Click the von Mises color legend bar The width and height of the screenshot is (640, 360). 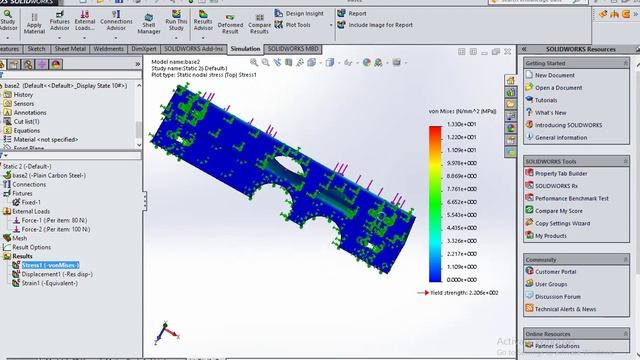point(435,204)
